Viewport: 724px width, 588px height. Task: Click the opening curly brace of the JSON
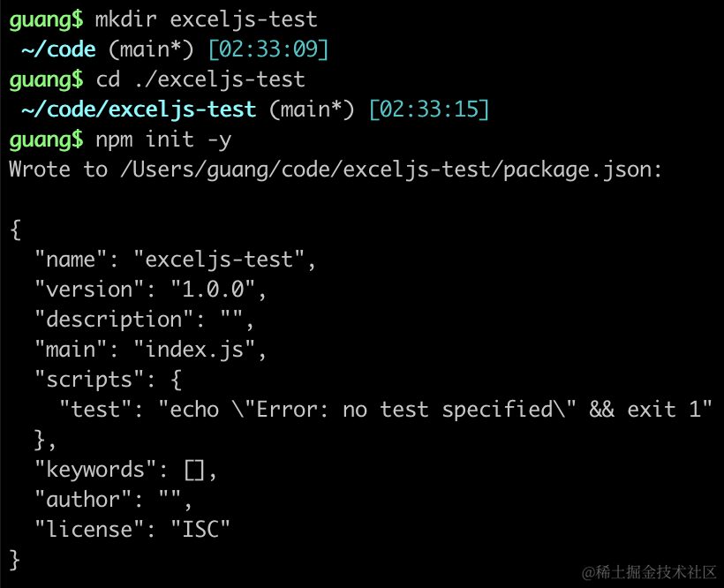pos(15,230)
